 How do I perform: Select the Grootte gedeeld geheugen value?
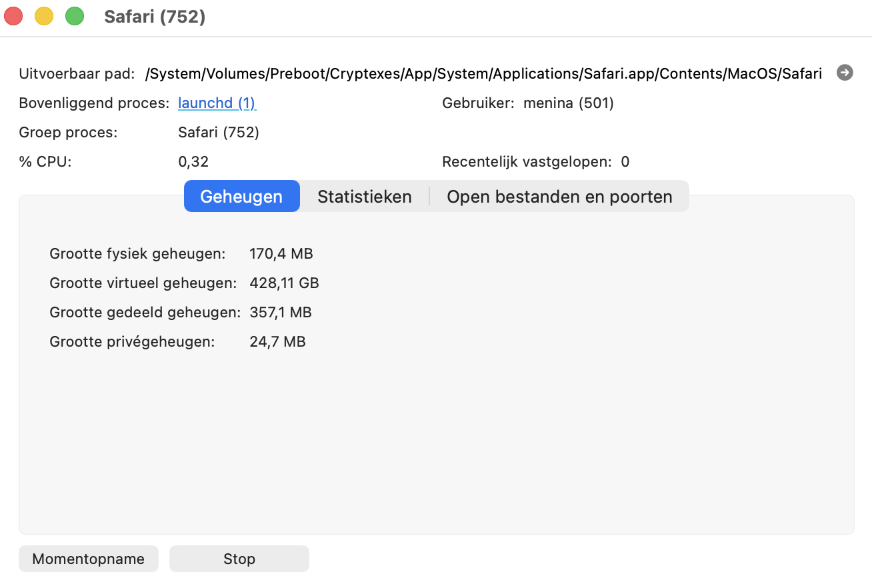(281, 312)
